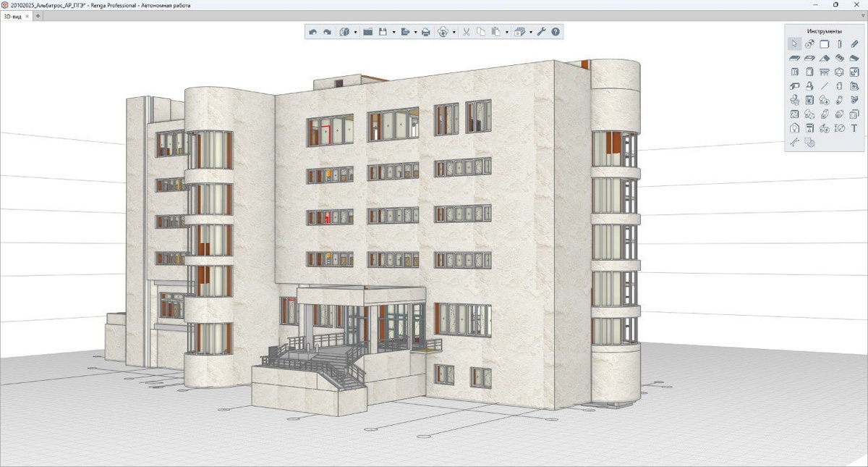Select the Roof tool
Image resolution: width=868 pixels, height=467 pixels.
tap(825, 58)
